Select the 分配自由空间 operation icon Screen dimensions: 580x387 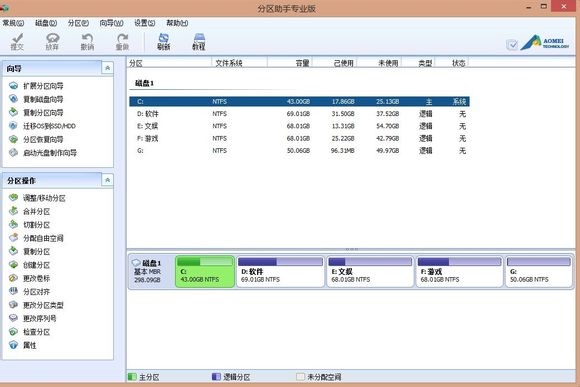pos(13,238)
